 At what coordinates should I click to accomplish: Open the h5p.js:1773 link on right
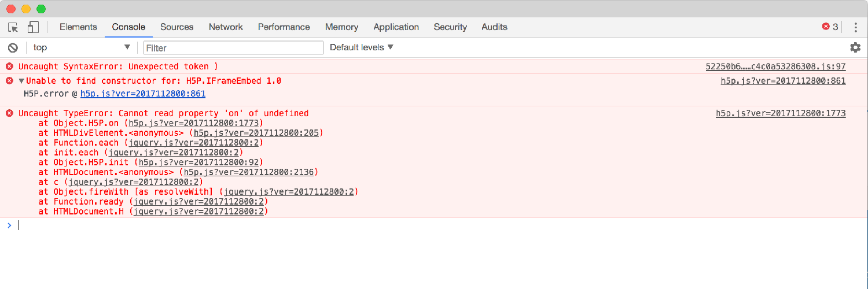click(781, 113)
